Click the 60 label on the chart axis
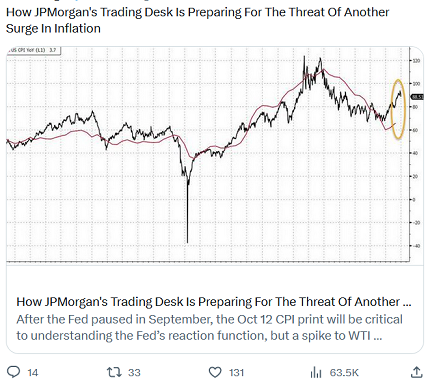This screenshot has height=384, width=428. (415, 130)
